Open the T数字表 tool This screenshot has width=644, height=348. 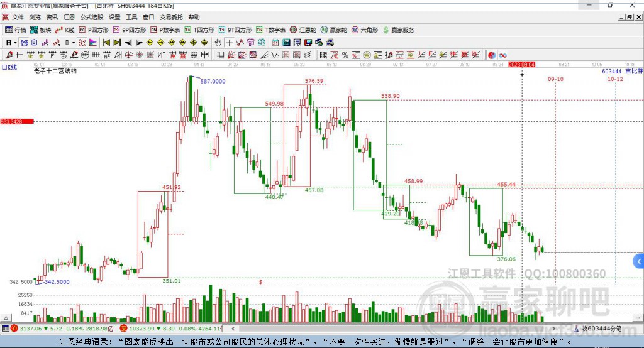270,30
